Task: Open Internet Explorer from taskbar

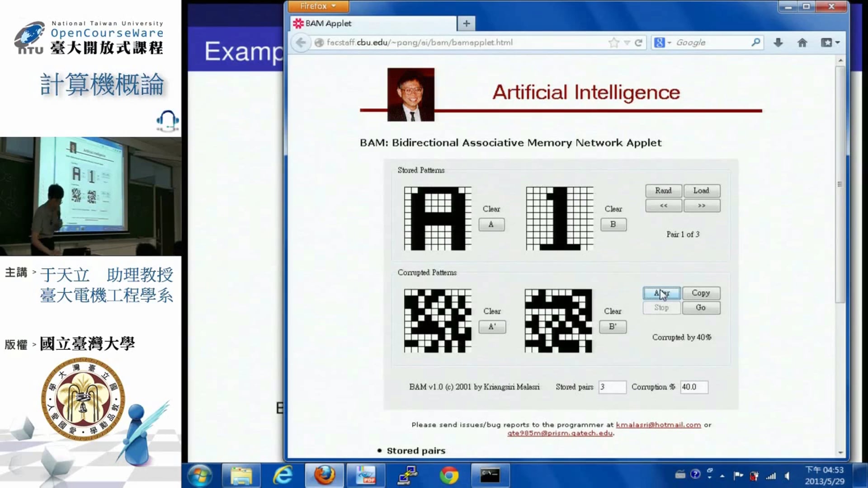Action: (x=283, y=475)
